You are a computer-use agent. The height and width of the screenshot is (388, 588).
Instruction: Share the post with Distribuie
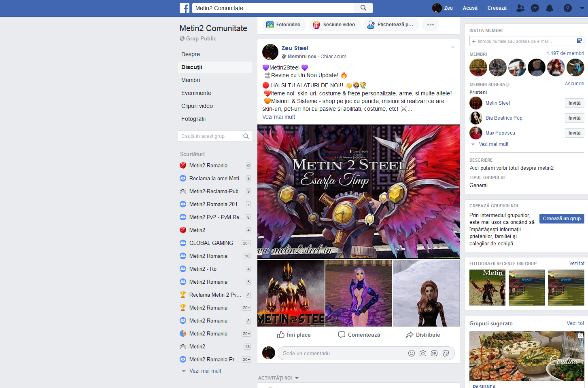point(423,335)
